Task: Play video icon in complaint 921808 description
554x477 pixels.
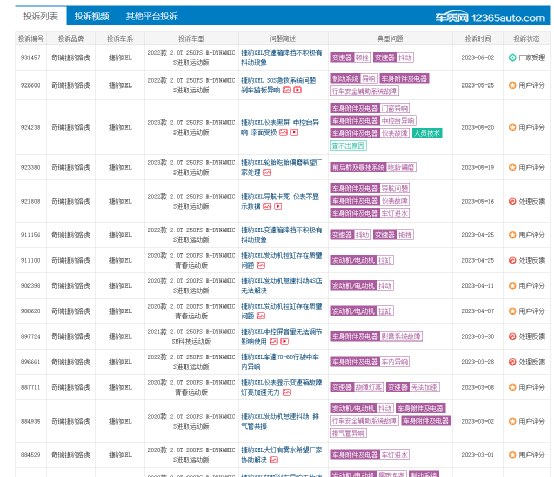Action: coord(278,206)
